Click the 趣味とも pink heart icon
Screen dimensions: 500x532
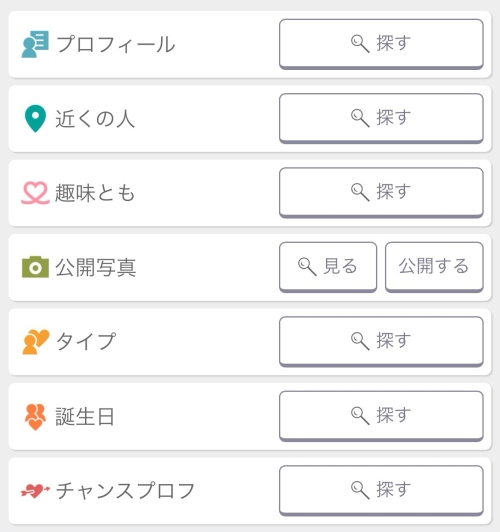[35, 193]
